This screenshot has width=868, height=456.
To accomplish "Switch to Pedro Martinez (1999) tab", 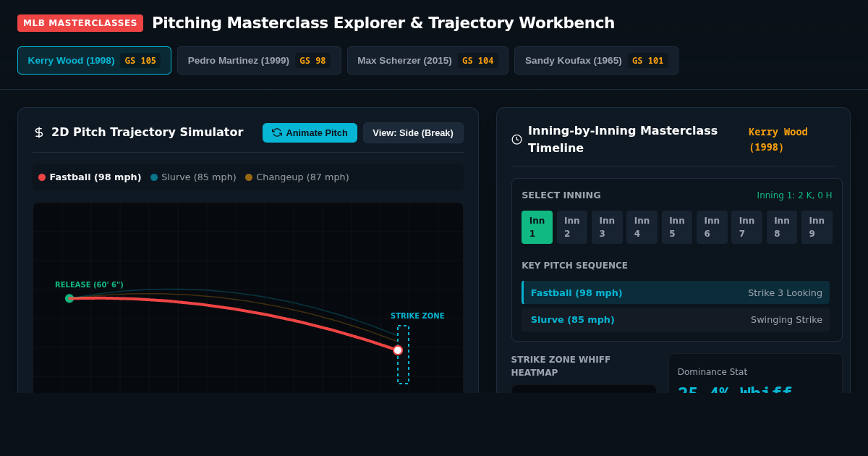I will (259, 61).
